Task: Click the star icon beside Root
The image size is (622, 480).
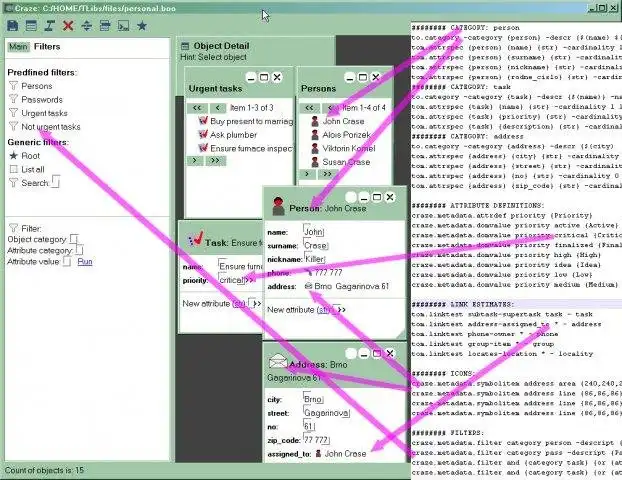Action: click(13, 156)
